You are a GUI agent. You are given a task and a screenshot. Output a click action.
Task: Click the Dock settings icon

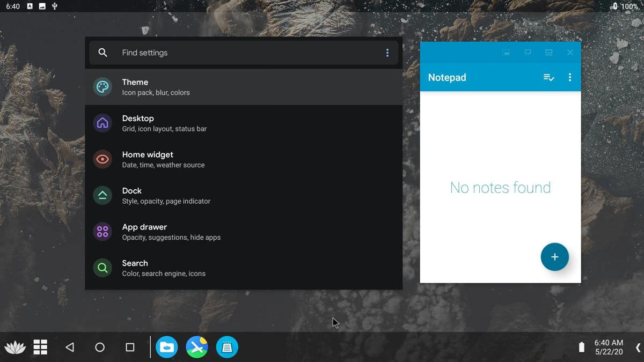(x=103, y=195)
